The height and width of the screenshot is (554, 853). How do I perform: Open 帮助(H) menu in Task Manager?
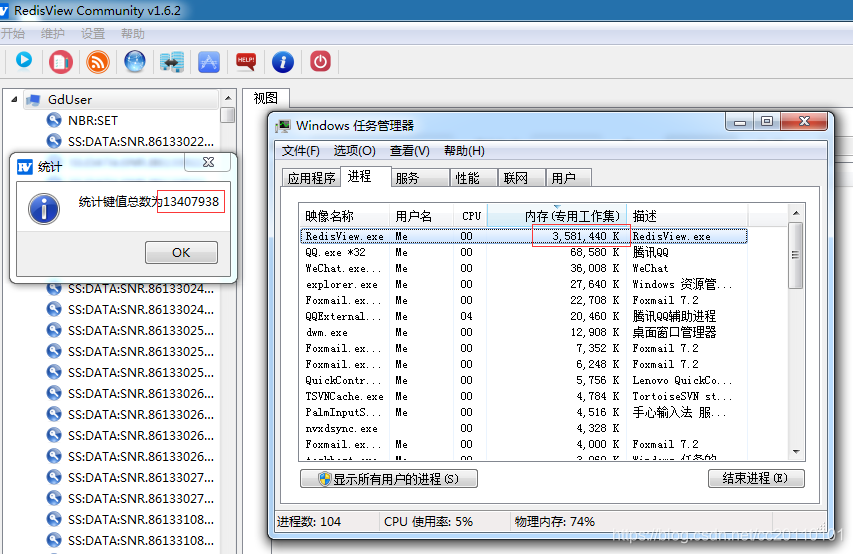[x=464, y=151]
